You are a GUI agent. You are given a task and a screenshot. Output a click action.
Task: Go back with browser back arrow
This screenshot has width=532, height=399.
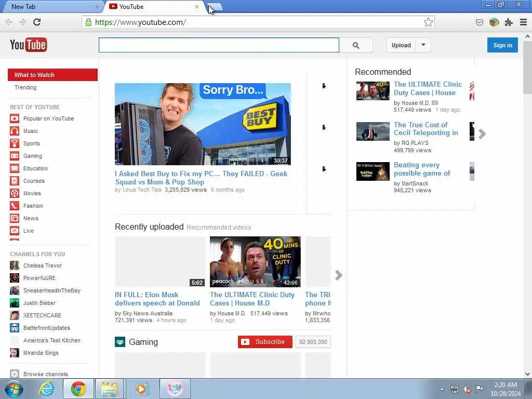pos(9,22)
